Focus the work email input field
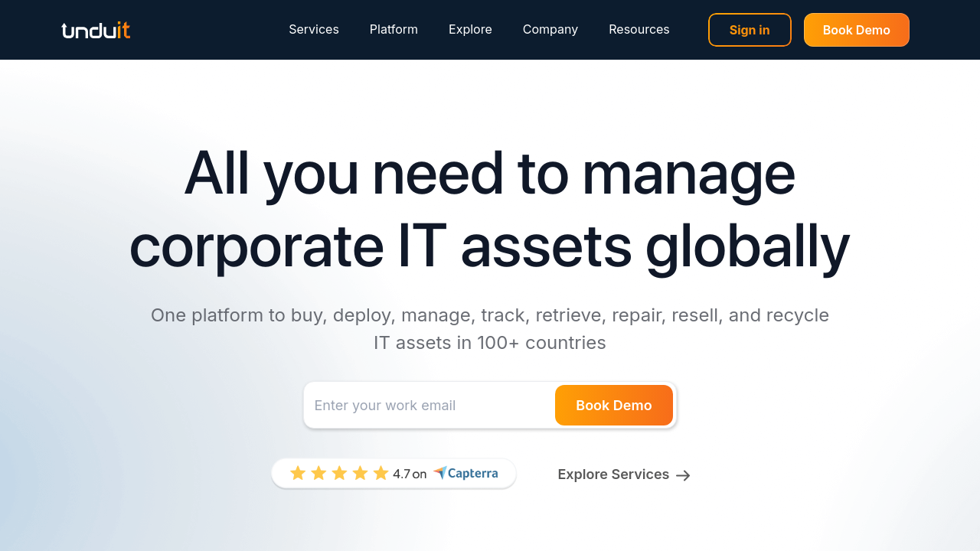The height and width of the screenshot is (551, 980). 429,406
